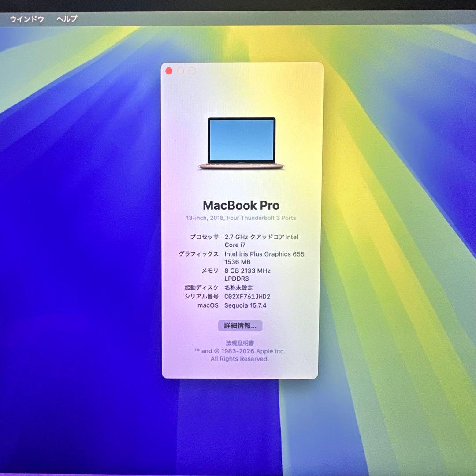476x476 pixels.
Task: Click the MacBook Pro laptop image
Action: click(x=242, y=143)
